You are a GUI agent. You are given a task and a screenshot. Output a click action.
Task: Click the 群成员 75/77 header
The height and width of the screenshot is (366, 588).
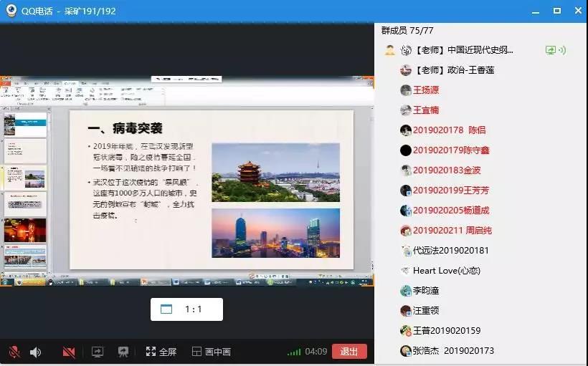click(407, 30)
